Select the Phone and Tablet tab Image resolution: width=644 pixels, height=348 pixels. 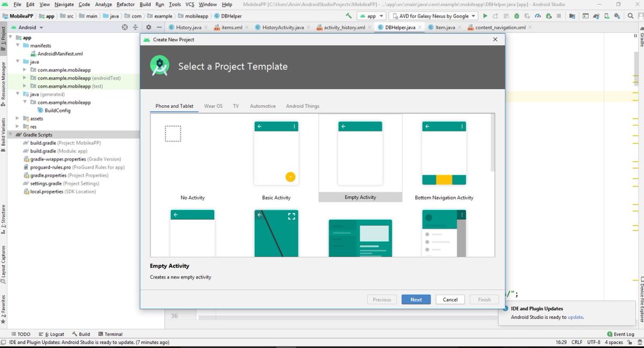[174, 106]
